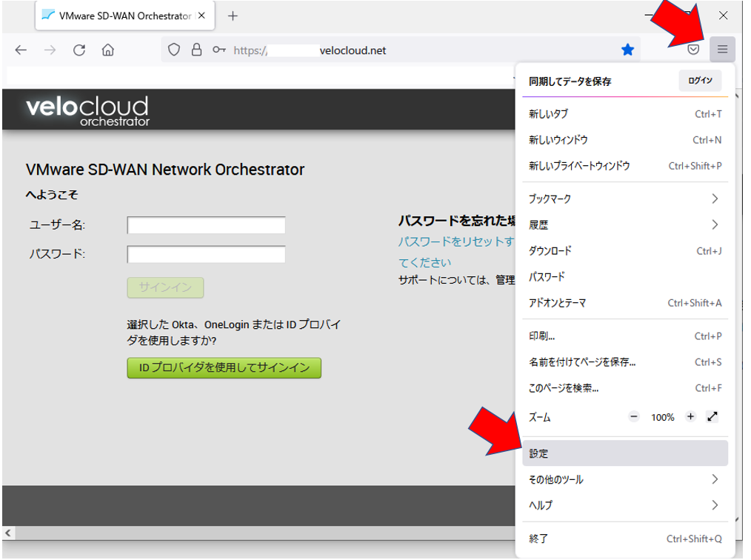Increase zoom with the plus button
Image resolution: width=751 pixels, height=560 pixels.
[x=690, y=417]
